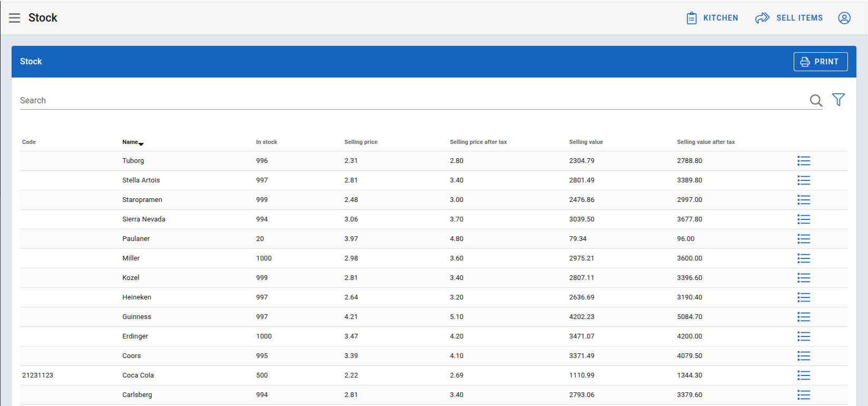
Task: Open details list icon for Erdinger
Action: [804, 336]
